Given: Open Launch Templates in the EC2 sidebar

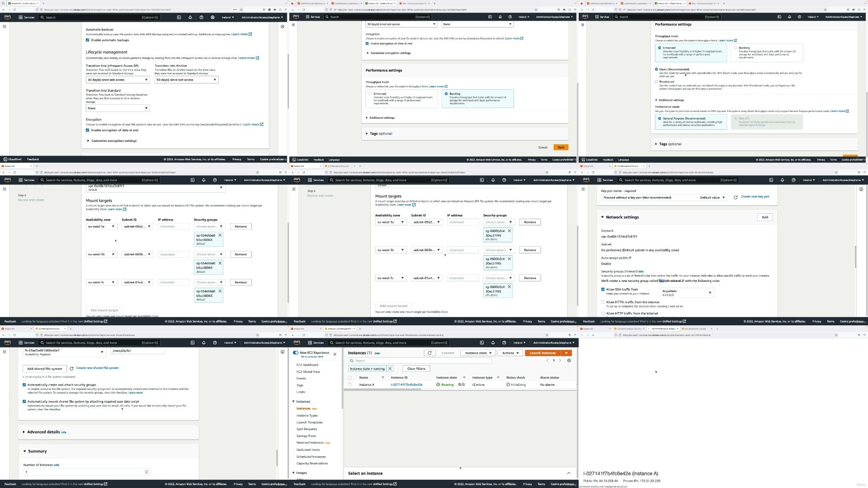Looking at the screenshot, I should 309,422.
